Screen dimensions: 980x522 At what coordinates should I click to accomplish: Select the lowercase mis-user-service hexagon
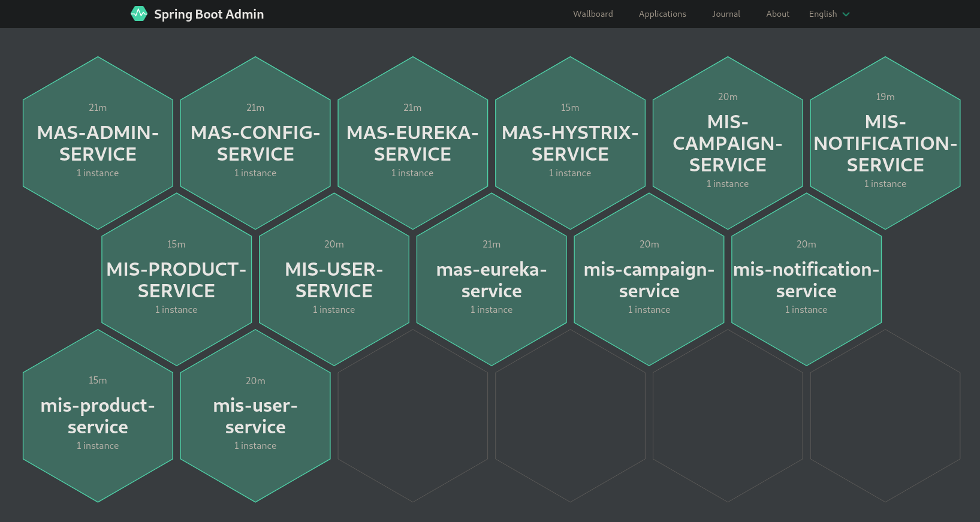point(255,416)
